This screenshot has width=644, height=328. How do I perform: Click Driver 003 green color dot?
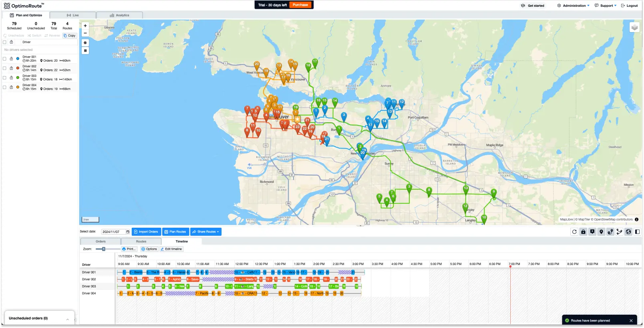click(18, 77)
